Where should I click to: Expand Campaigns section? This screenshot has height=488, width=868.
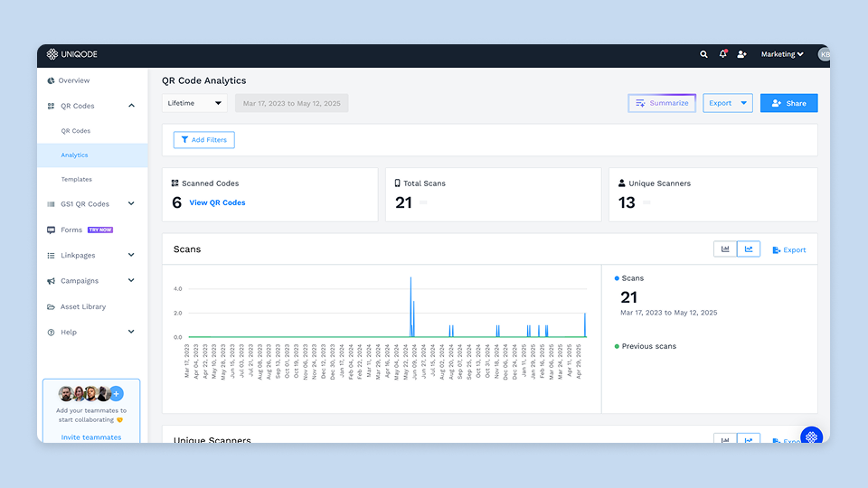click(x=131, y=280)
